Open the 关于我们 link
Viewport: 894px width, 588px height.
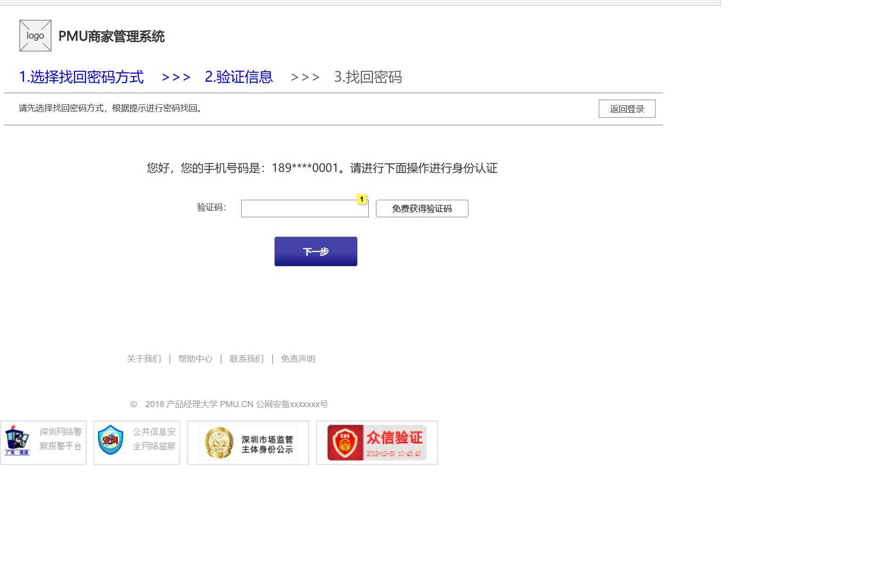[x=144, y=358]
